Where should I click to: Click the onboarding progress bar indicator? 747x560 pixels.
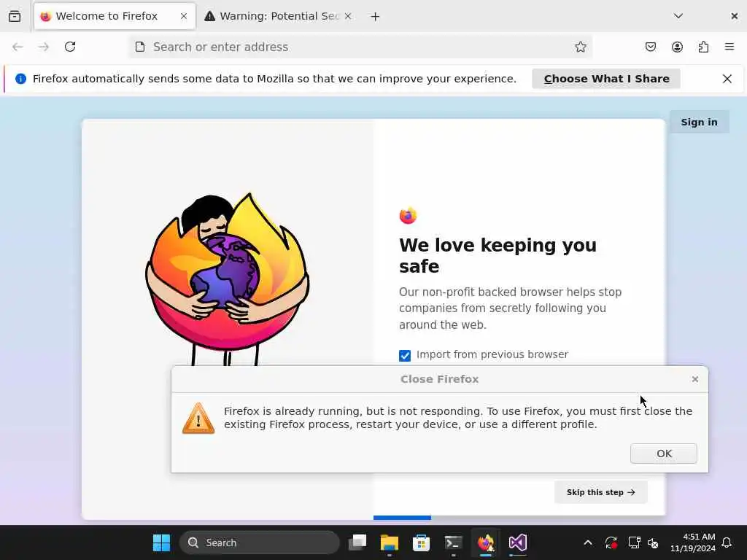pos(402,518)
